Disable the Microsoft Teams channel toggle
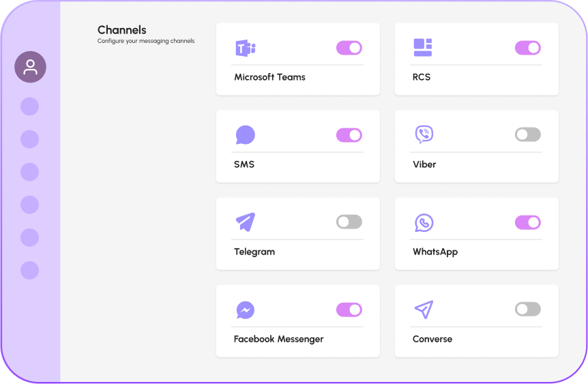Image resolution: width=588 pixels, height=384 pixels. (349, 48)
